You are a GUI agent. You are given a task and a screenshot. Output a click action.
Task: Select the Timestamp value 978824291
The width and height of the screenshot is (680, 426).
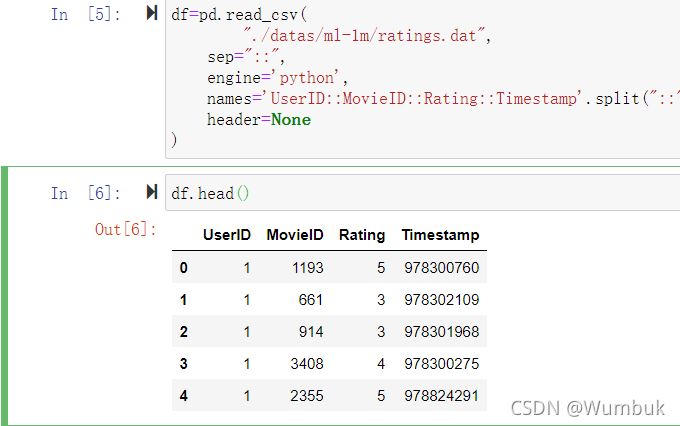tap(443, 396)
